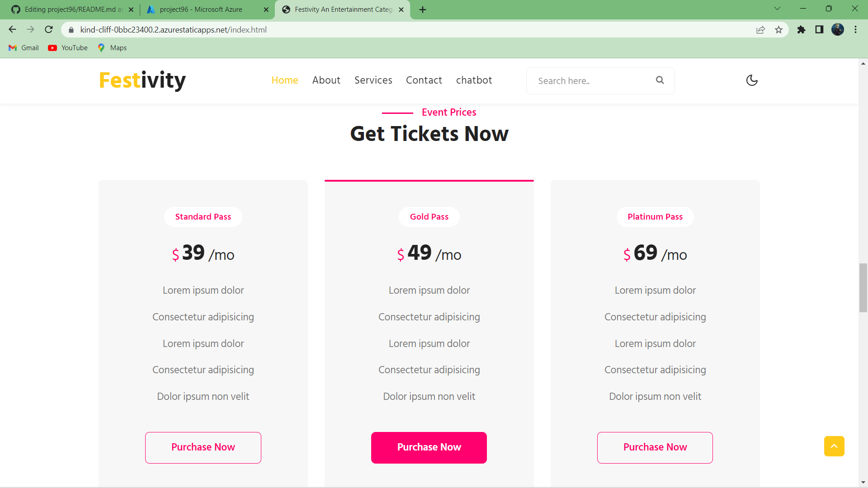
Task: Reload the page
Action: (x=49, y=30)
